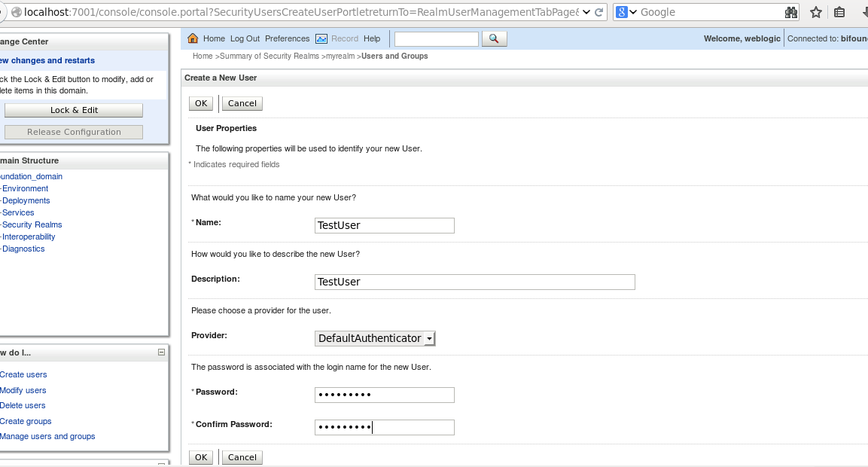The image size is (868, 467).
Task: Open the Create groups help link
Action: coord(26,421)
